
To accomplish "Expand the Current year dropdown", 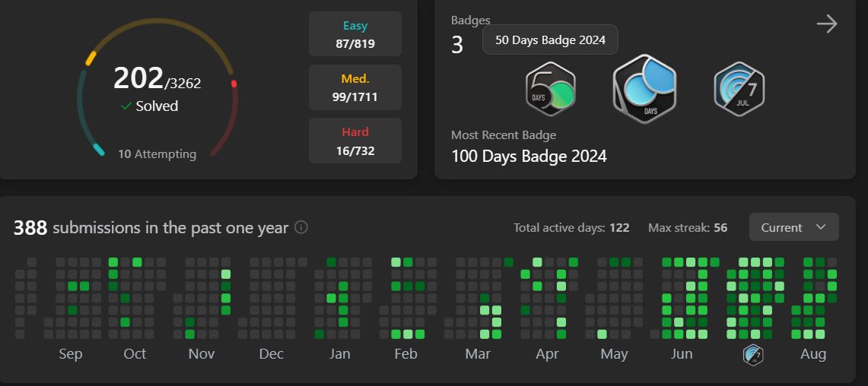I will (793, 227).
